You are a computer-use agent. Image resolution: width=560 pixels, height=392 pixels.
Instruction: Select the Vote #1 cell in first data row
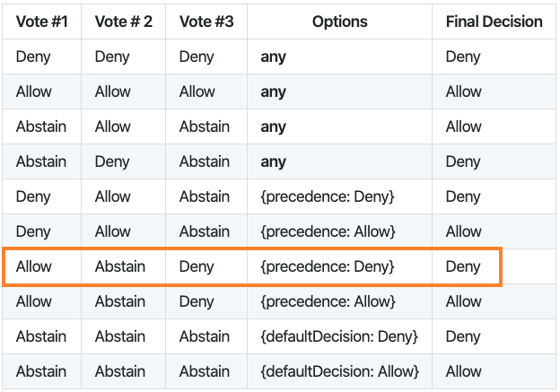(33, 57)
